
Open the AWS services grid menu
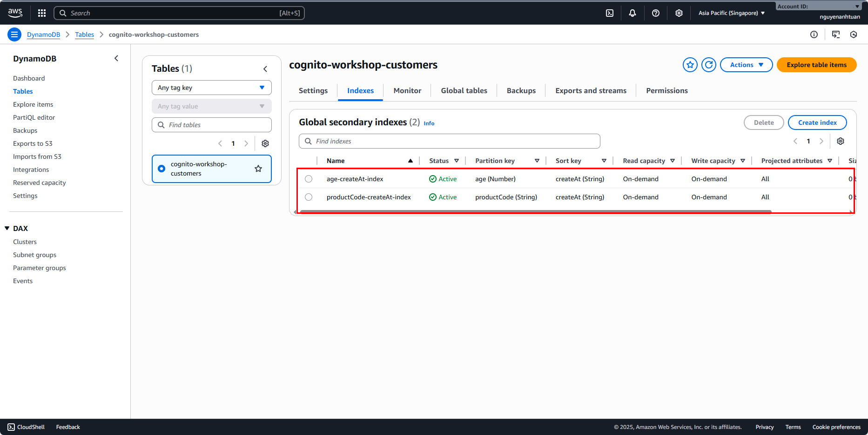point(42,13)
